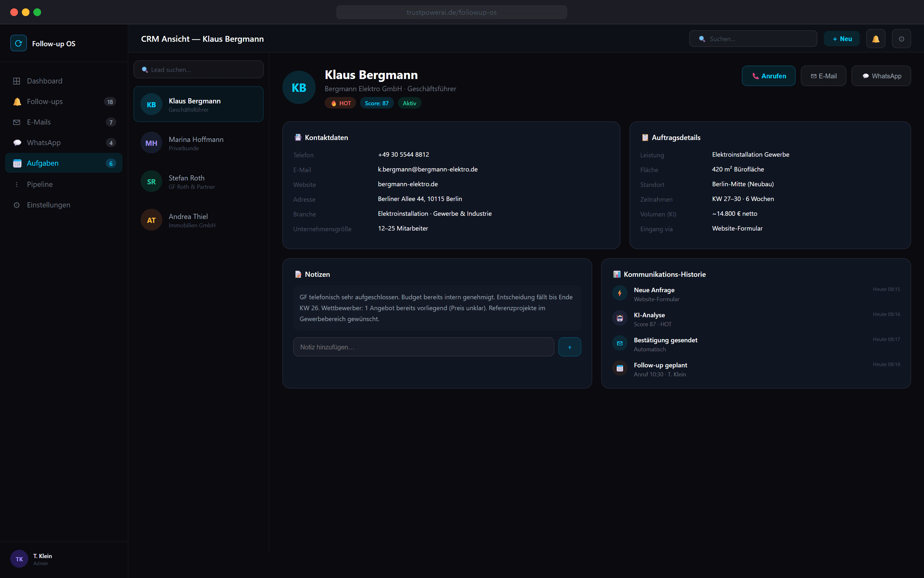Click the Lead suchen search field
This screenshot has height=578, width=924.
click(x=199, y=70)
